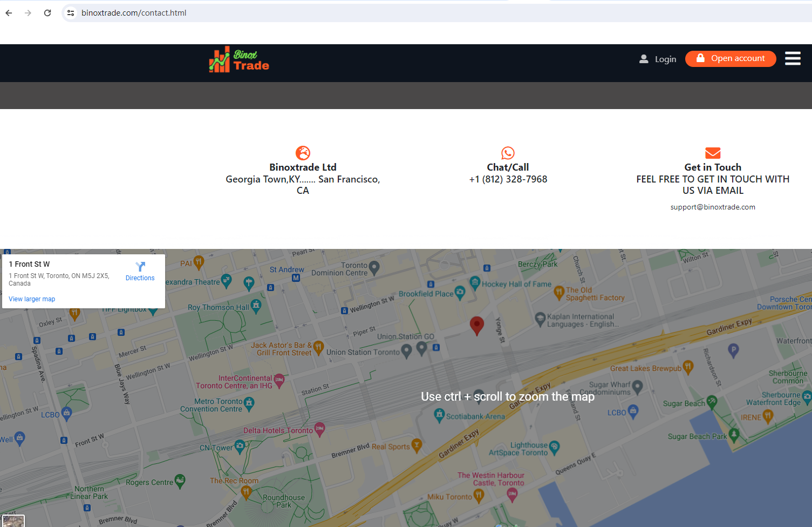Reload the page with refresh icon

tap(47, 13)
